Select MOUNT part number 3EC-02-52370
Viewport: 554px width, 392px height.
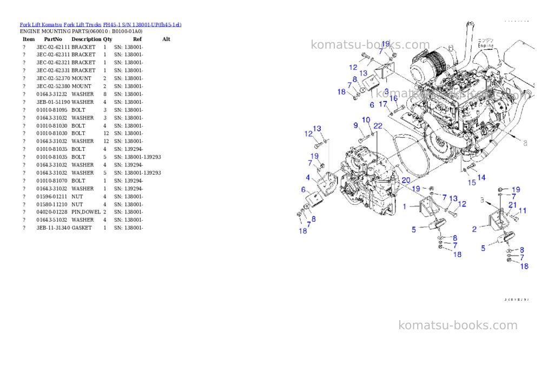click(53, 78)
